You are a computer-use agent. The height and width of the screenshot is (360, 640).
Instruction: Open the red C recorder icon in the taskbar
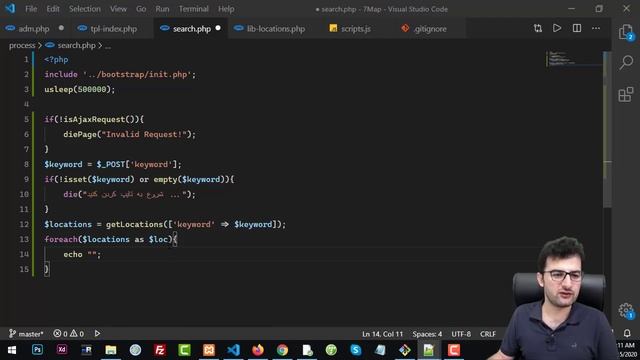pos(453,350)
